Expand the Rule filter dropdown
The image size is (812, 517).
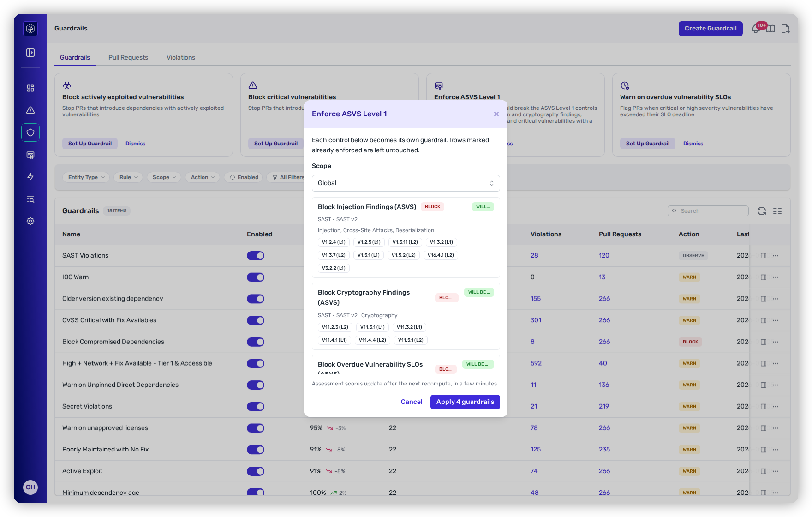click(x=128, y=177)
